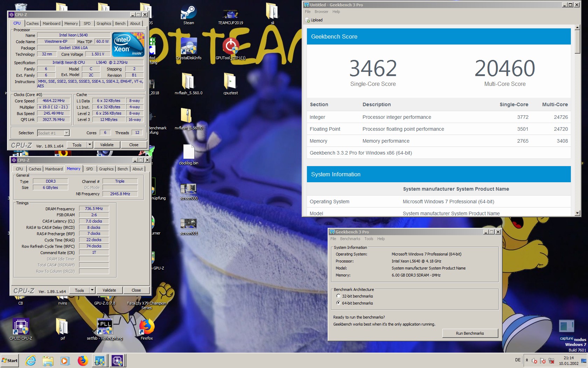Click the Memory row in Geekbench table

(439, 141)
